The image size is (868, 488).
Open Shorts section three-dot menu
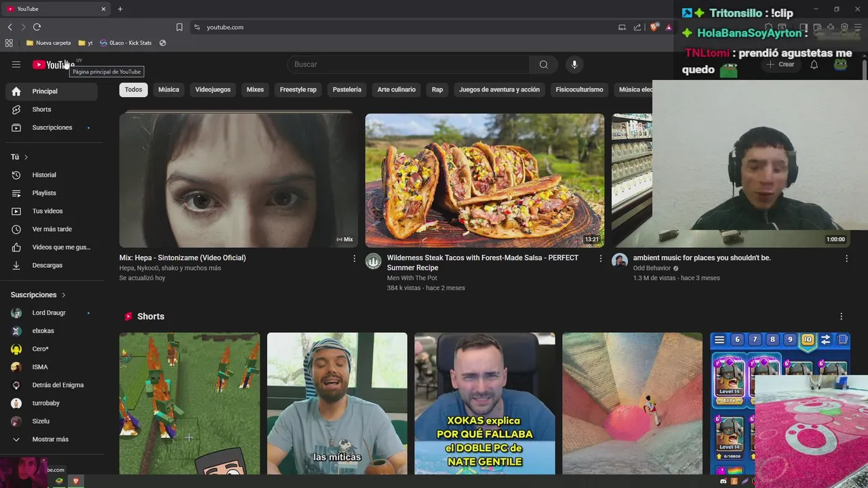click(x=841, y=317)
